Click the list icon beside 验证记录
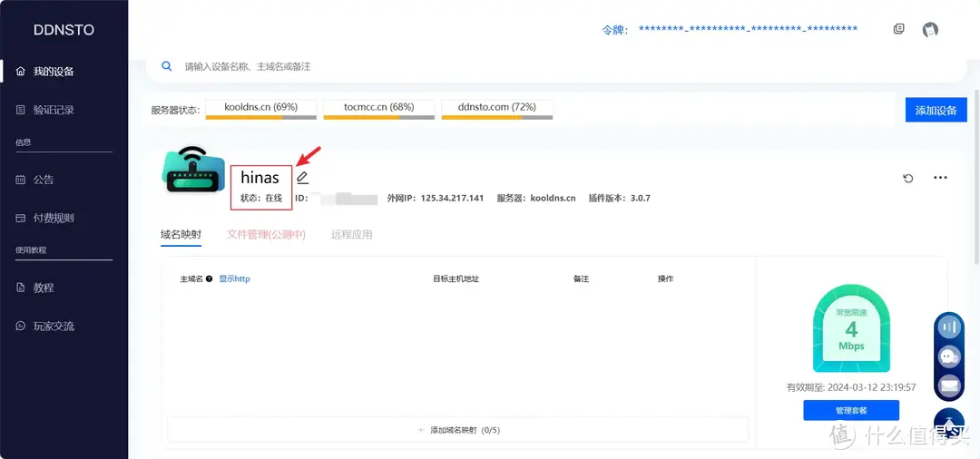Viewport: 980px width, 459px height. 21,110
